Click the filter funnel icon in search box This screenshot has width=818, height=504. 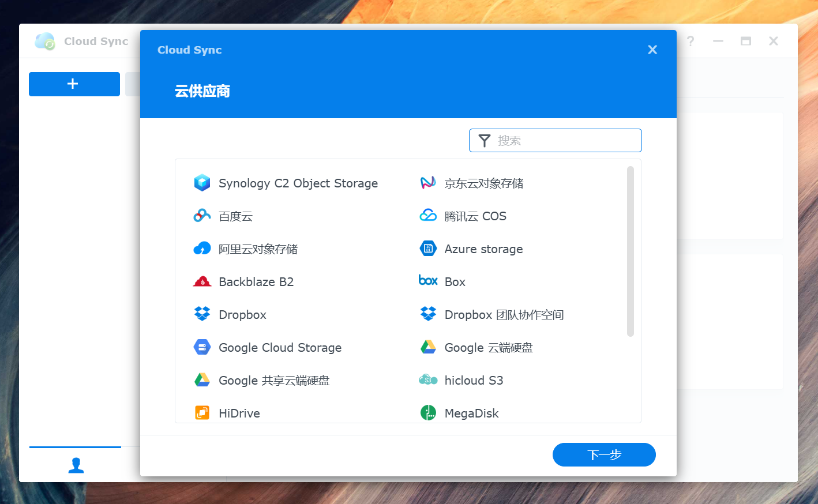pos(485,141)
